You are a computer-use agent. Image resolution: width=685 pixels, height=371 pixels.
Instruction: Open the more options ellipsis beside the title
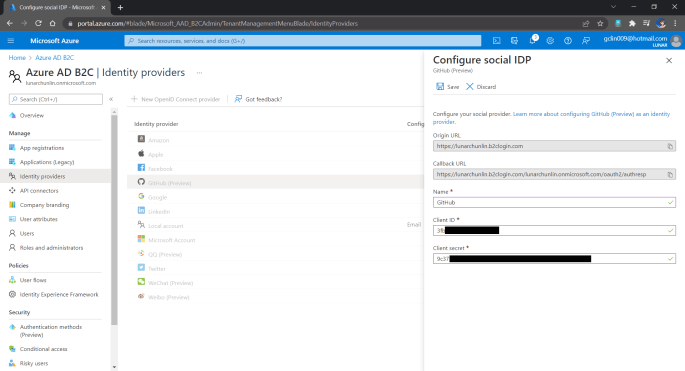pyautogui.click(x=199, y=73)
